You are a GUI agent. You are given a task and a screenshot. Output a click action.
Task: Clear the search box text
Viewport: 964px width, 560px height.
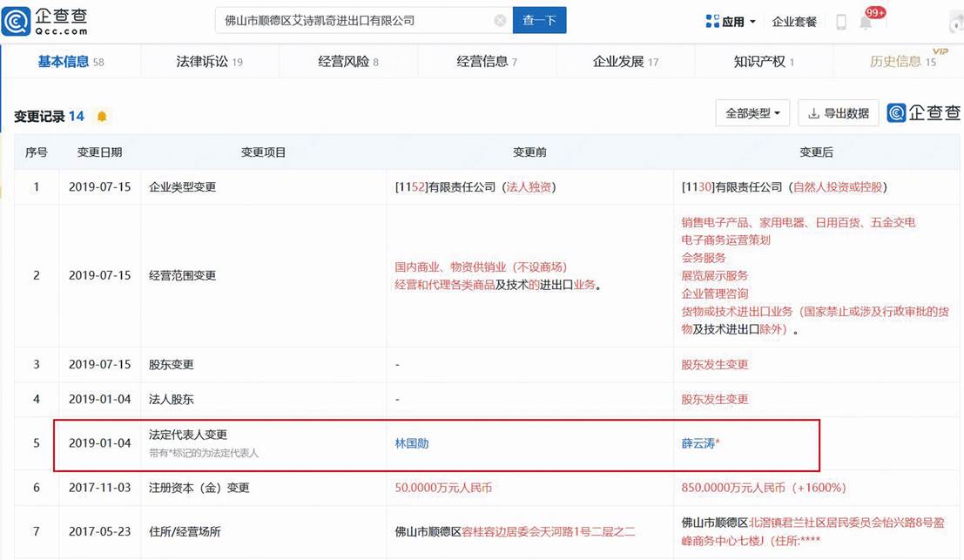click(500, 20)
